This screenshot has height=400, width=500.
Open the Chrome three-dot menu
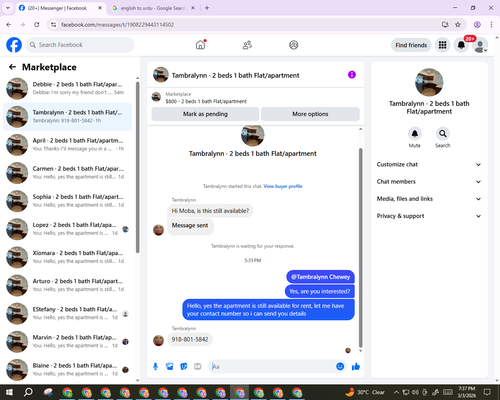tap(491, 25)
